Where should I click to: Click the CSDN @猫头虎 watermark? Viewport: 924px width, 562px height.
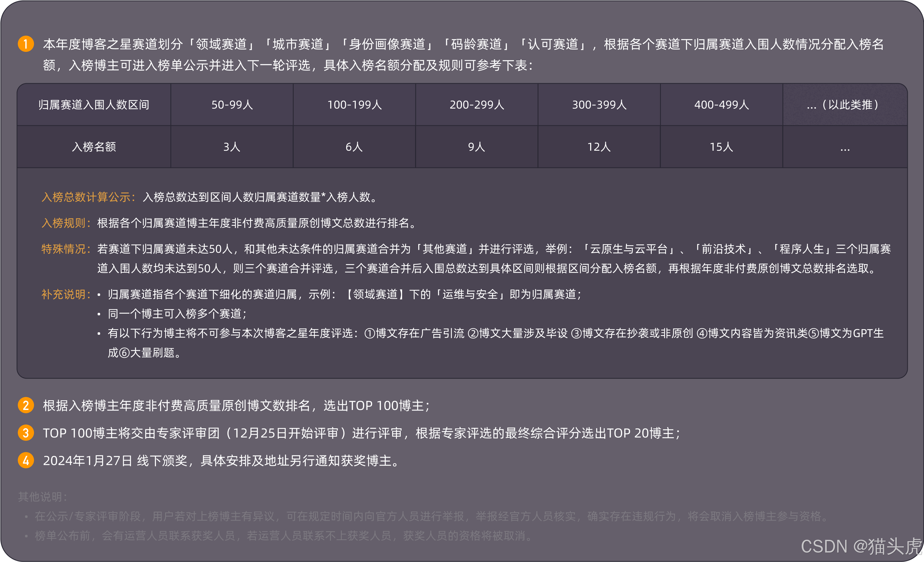(861, 546)
